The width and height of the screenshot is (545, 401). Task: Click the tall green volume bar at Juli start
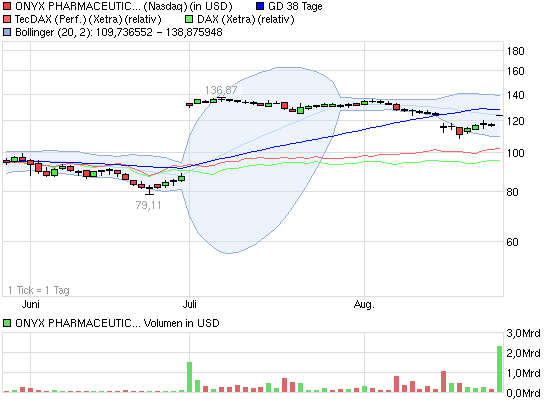[189, 377]
